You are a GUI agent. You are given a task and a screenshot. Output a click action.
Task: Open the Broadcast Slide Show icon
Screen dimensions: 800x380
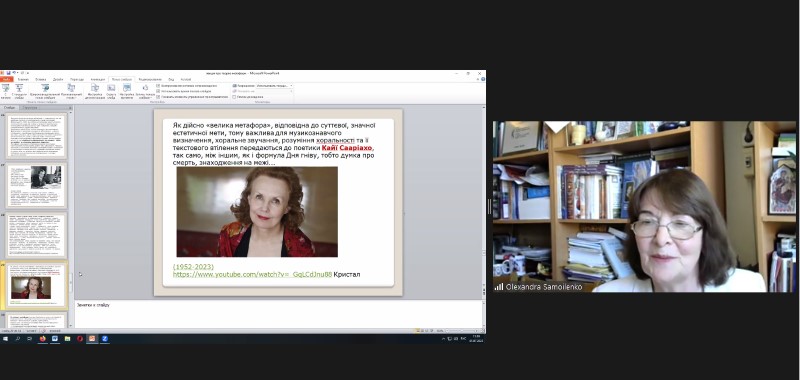click(x=45, y=91)
